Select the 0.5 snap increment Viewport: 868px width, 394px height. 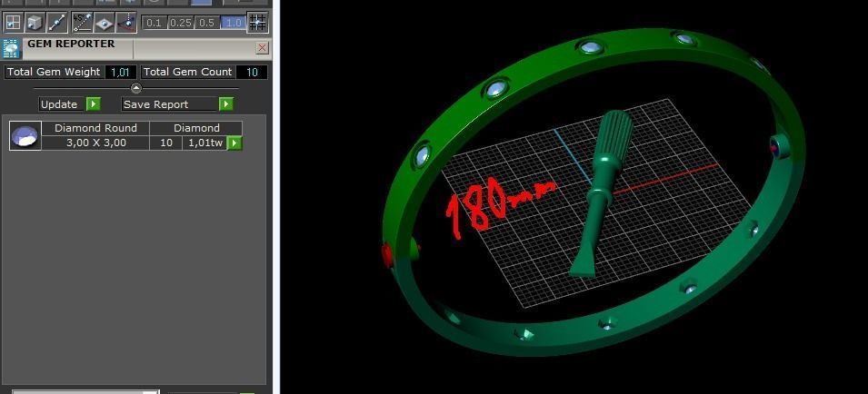[206, 23]
